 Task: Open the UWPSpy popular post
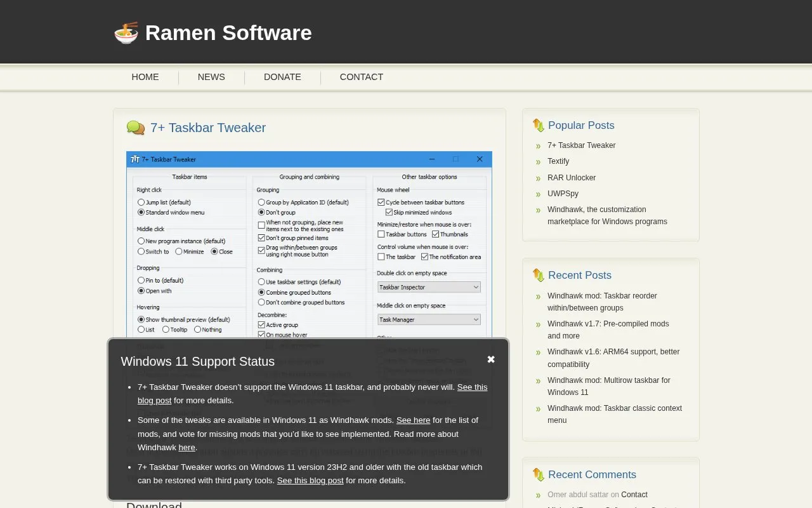click(563, 194)
